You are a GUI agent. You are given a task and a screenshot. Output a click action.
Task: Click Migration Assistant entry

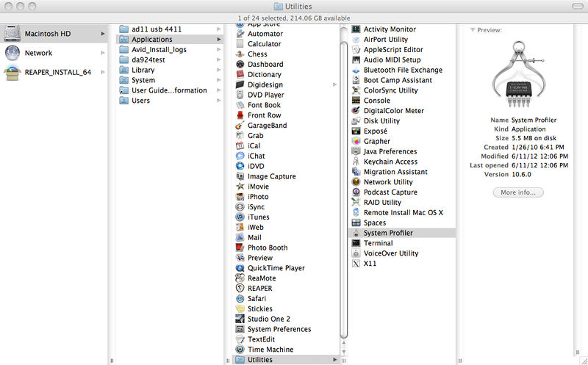pyautogui.click(x=395, y=172)
